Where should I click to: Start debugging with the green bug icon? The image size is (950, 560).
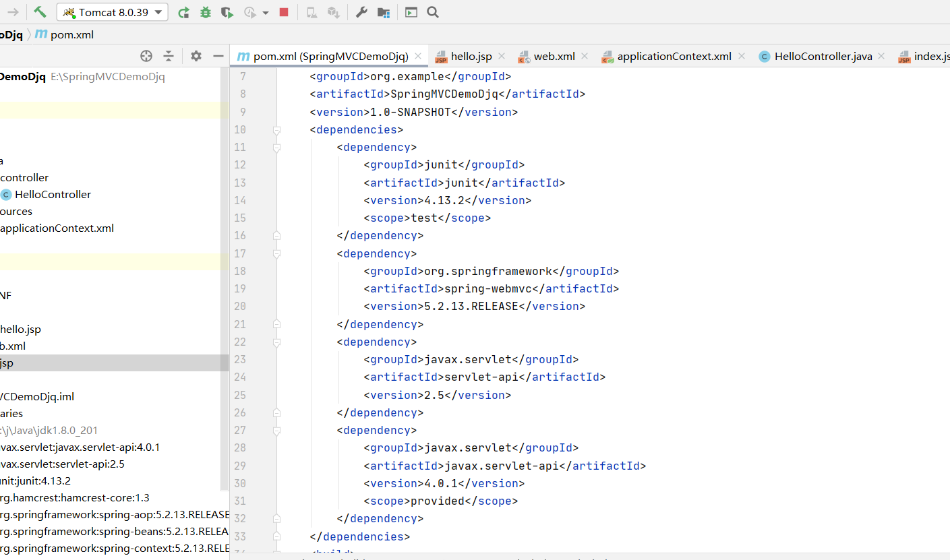tap(206, 12)
